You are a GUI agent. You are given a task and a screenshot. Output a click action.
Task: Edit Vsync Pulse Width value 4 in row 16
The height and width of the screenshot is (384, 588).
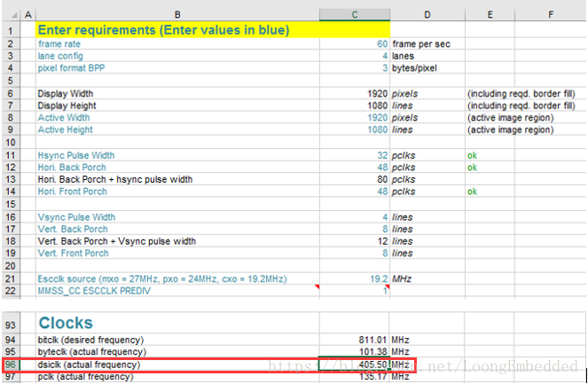355,217
